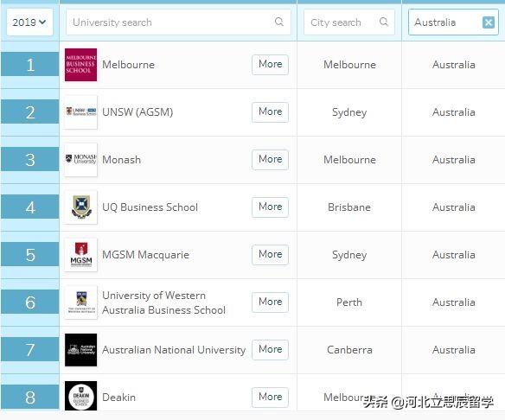Click rank number 3 cell
The width and height of the screenshot is (505, 420).
[x=30, y=160]
